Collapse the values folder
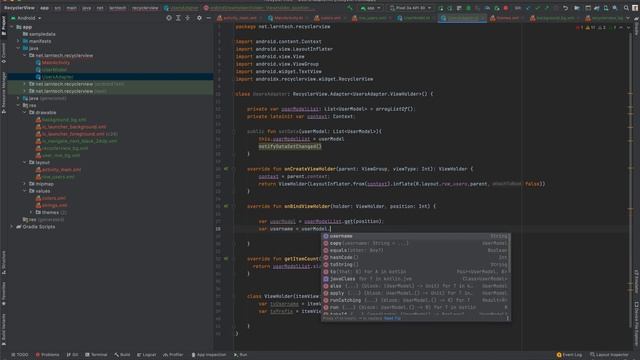The height and width of the screenshot is (360, 640). [x=24, y=191]
